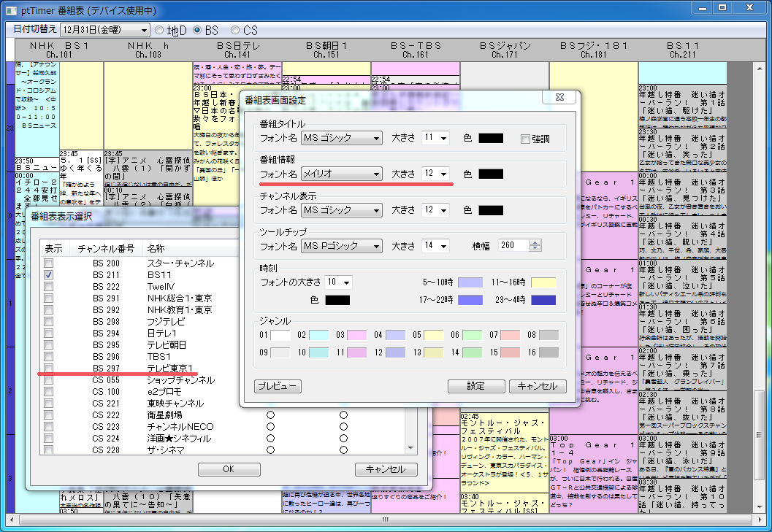Select the BS11 Ch.211 channel header
The width and height of the screenshot is (772, 532).
pos(682,50)
